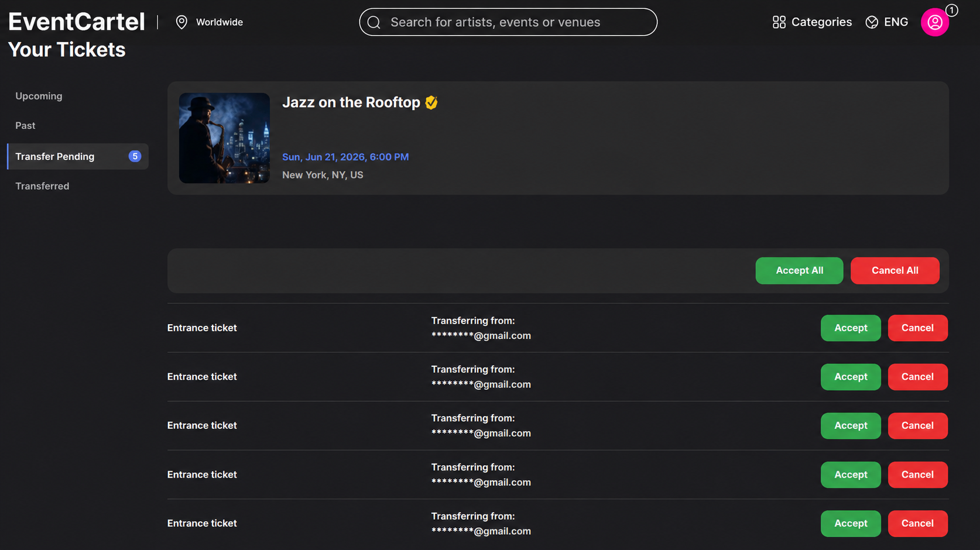Click the Cancel All button
Screen dimensions: 980x550
point(895,270)
